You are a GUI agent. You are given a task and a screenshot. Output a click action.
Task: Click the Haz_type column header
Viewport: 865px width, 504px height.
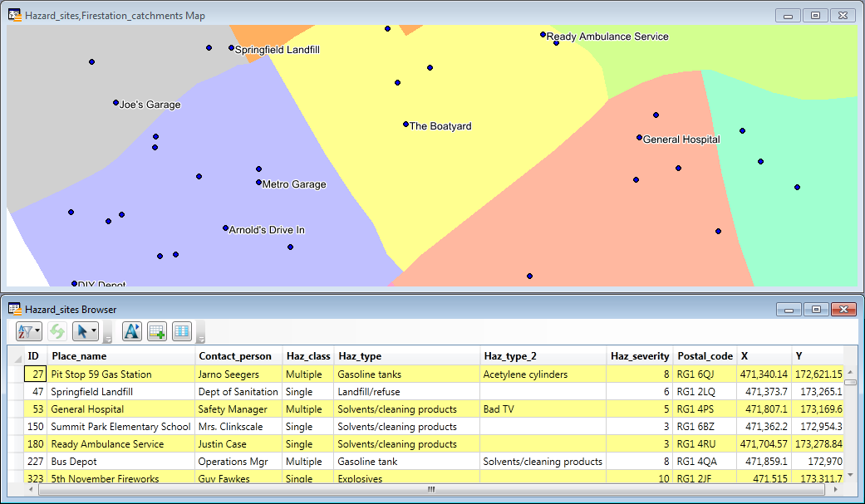coord(406,356)
